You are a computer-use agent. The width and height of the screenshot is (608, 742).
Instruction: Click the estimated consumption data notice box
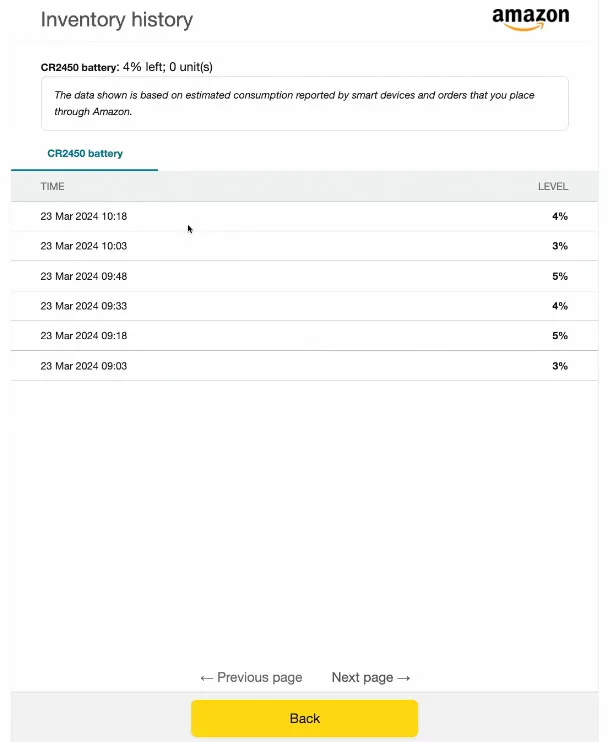point(304,103)
